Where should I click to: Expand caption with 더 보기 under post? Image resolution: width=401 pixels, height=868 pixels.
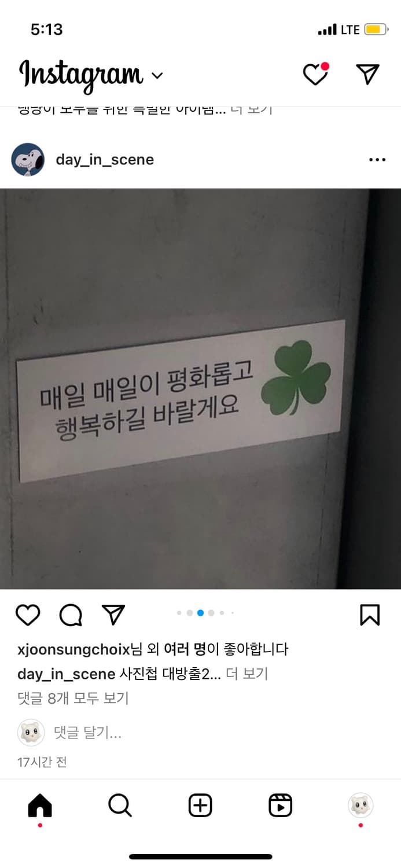(x=247, y=674)
